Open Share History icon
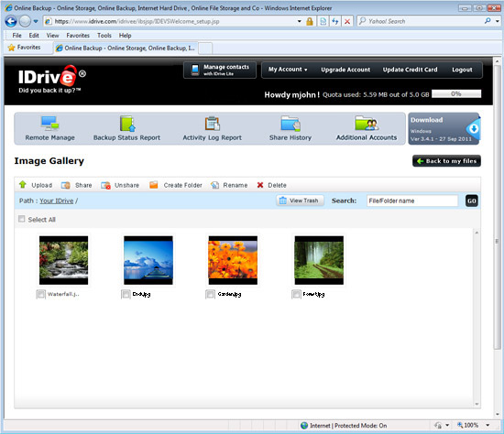The height and width of the screenshot is (434, 504). point(290,124)
